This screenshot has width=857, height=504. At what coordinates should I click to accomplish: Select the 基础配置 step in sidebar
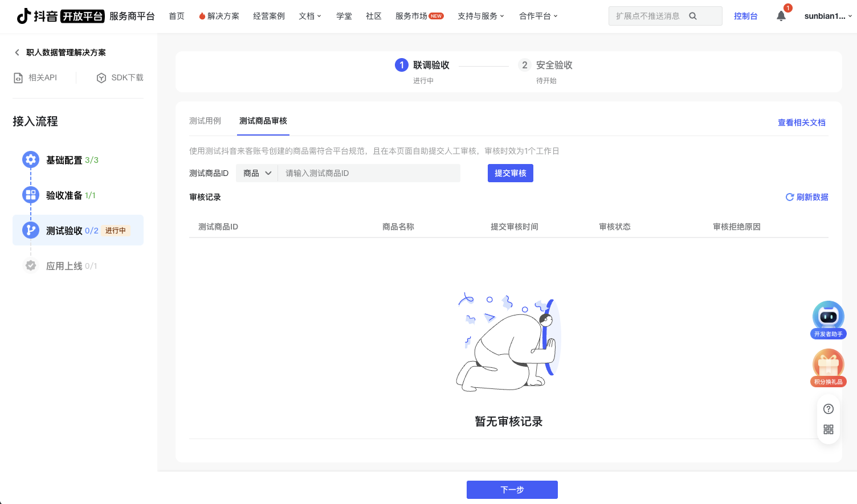click(x=64, y=160)
